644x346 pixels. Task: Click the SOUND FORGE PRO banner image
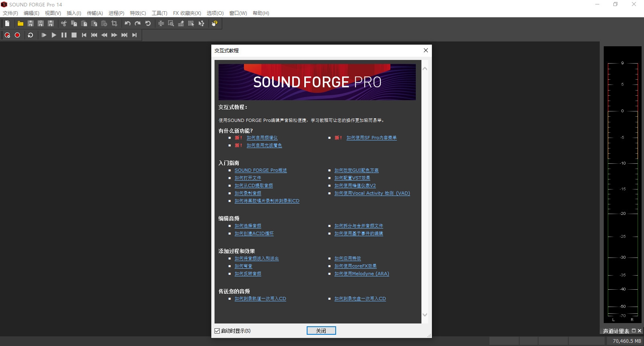pyautogui.click(x=317, y=82)
